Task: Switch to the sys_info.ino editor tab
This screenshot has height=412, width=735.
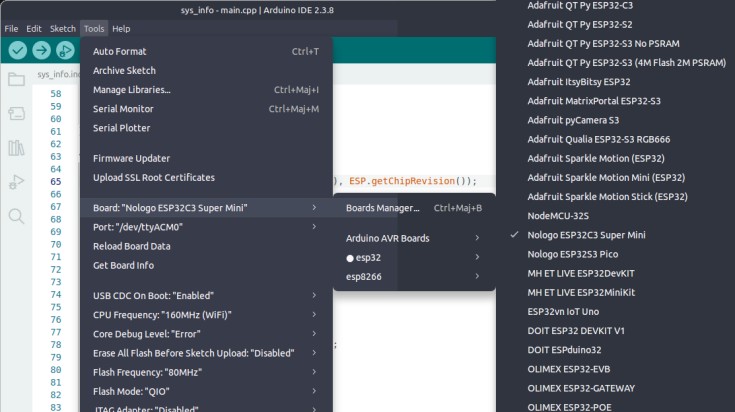Action: 58,74
